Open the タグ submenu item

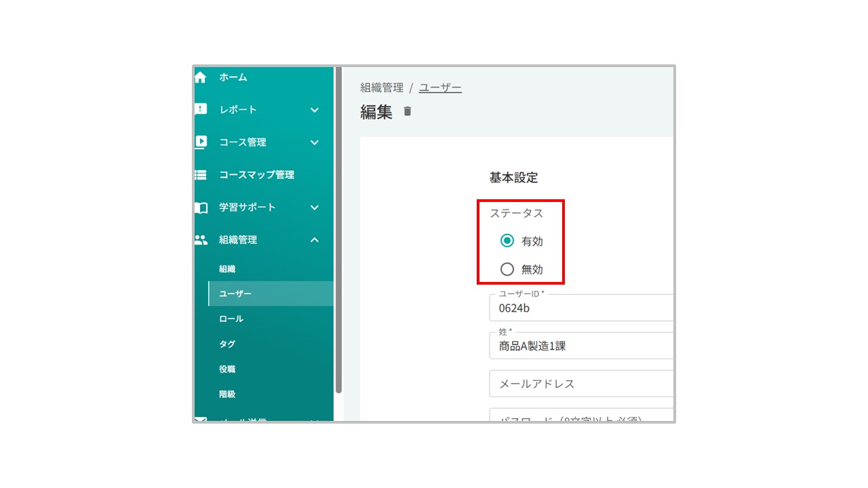[x=227, y=344]
